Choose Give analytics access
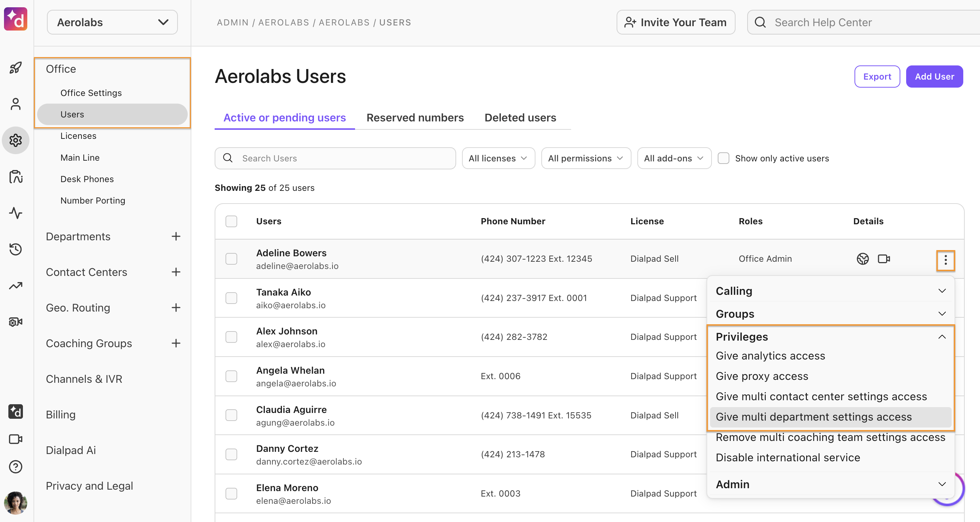Image resolution: width=980 pixels, height=522 pixels. point(830,356)
